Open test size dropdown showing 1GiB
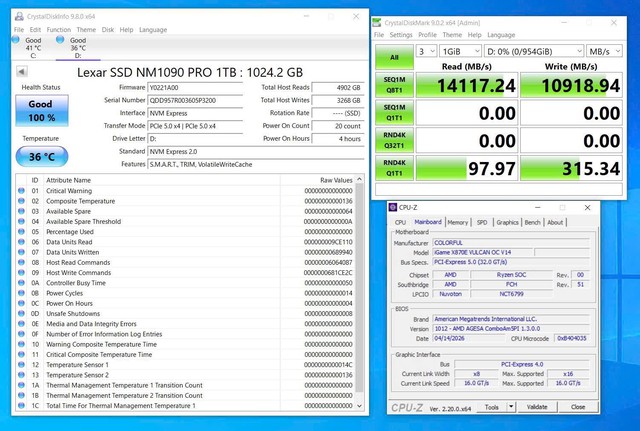Image resolution: width=640 pixels, height=431 pixels. click(460, 51)
